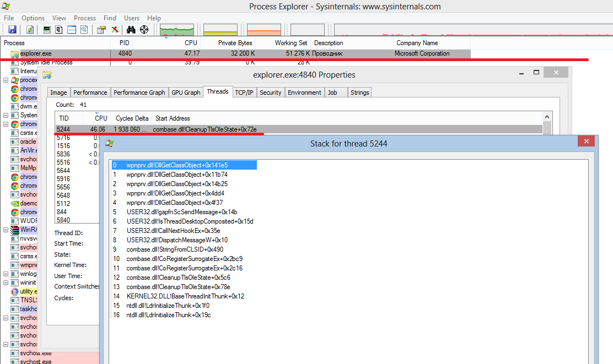Toggle Show Process Tree toolbar icon
The height and width of the screenshot is (364, 613).
[x=59, y=30]
